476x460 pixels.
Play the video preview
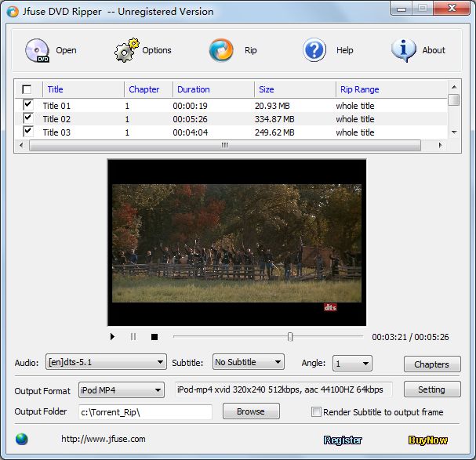[112, 336]
